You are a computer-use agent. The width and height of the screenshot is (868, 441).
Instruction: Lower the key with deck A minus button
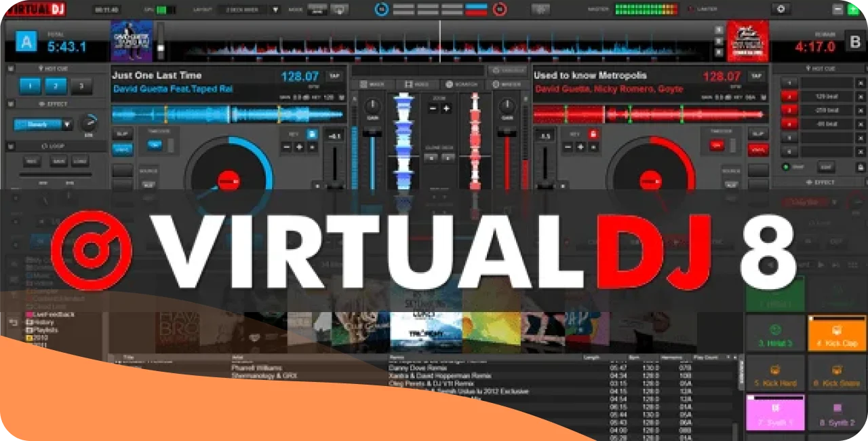pos(287,147)
